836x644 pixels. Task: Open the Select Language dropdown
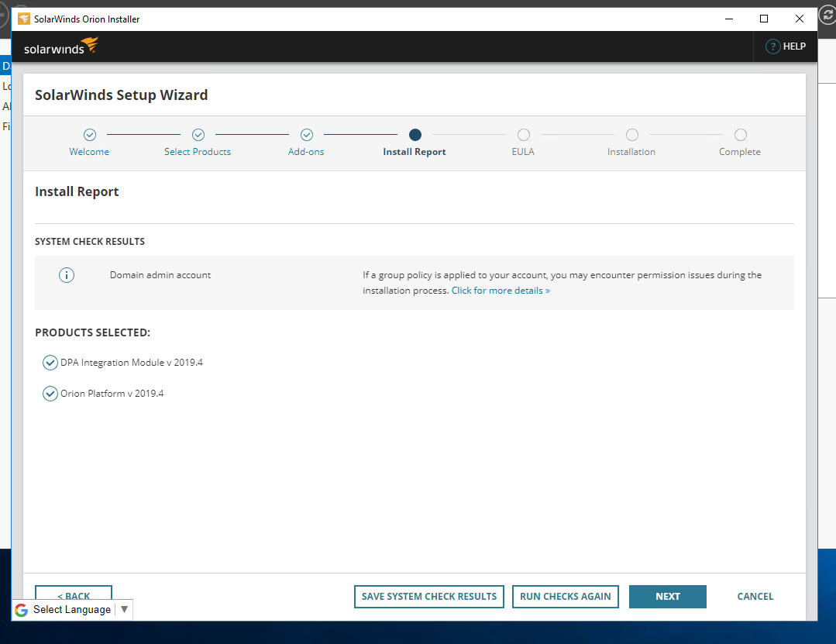[x=72, y=609]
